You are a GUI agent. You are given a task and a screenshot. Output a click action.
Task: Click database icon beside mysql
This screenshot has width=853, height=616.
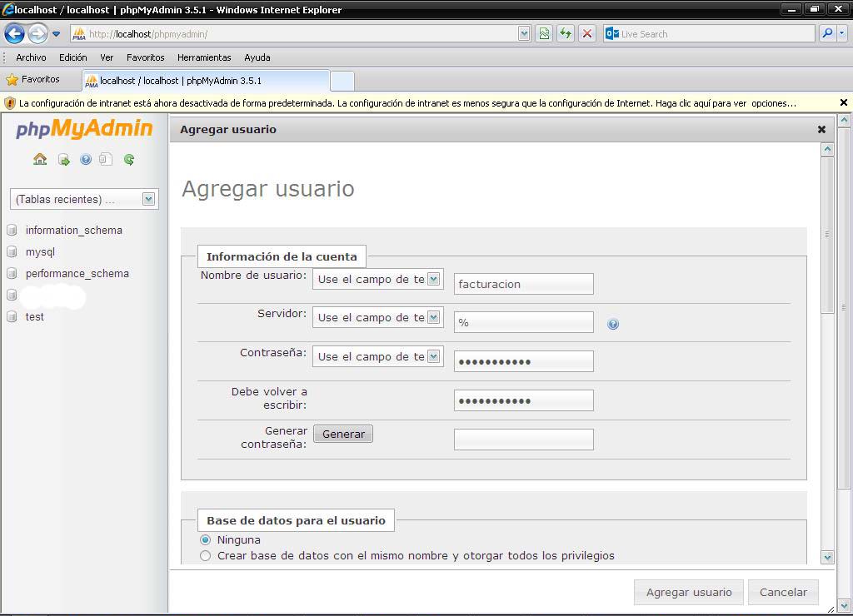[x=12, y=251]
